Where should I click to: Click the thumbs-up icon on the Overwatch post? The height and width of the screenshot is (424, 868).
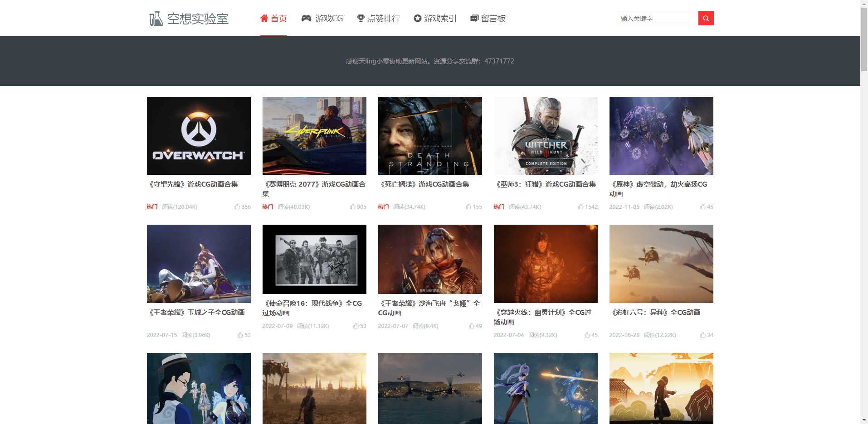(237, 207)
